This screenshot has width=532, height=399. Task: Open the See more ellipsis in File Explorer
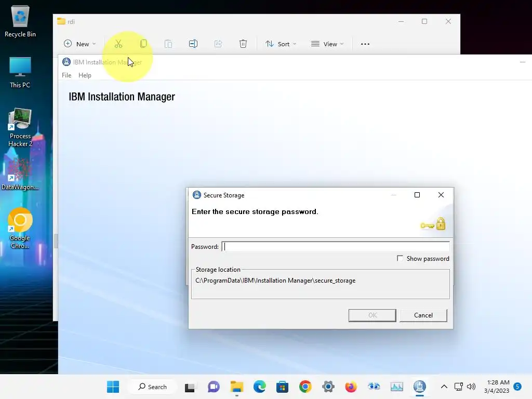tap(365, 44)
